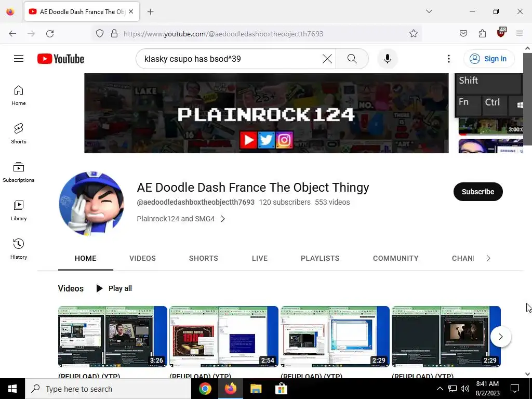Open History in the YouTube sidebar

[19, 249]
